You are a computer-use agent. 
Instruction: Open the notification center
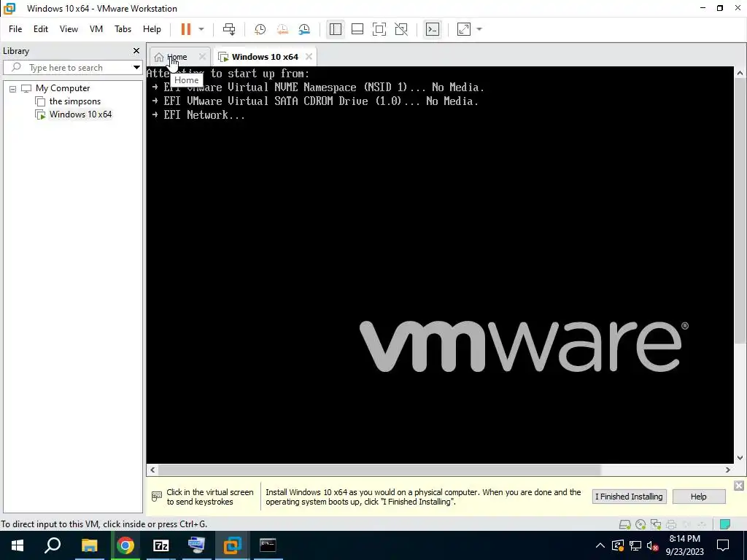point(723,545)
